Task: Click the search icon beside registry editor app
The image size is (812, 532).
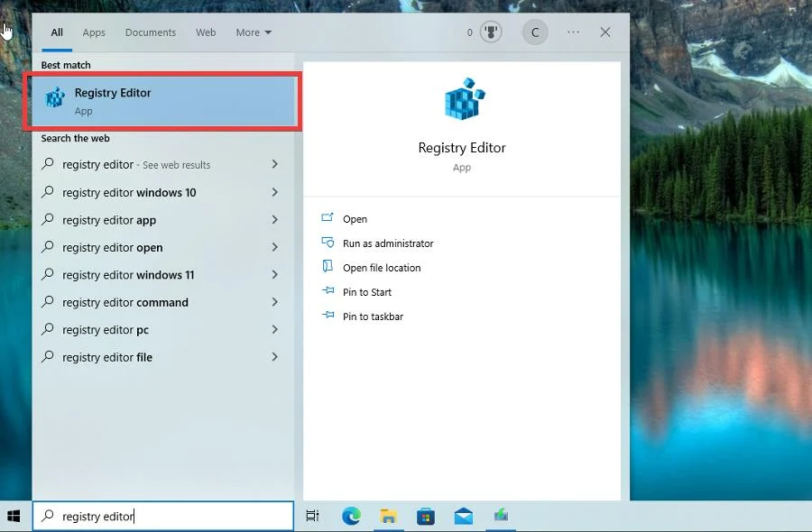Action: [x=48, y=219]
